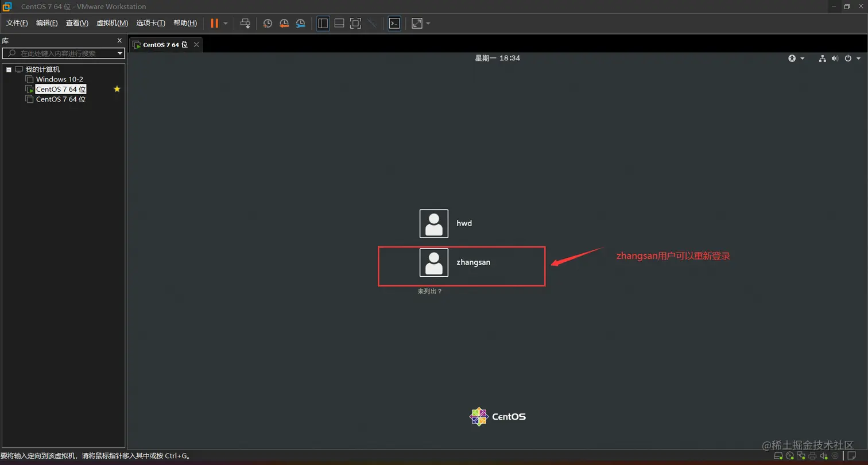Expand the system menu arrow beside the power icon
The width and height of the screenshot is (868, 465).
coord(859,59)
